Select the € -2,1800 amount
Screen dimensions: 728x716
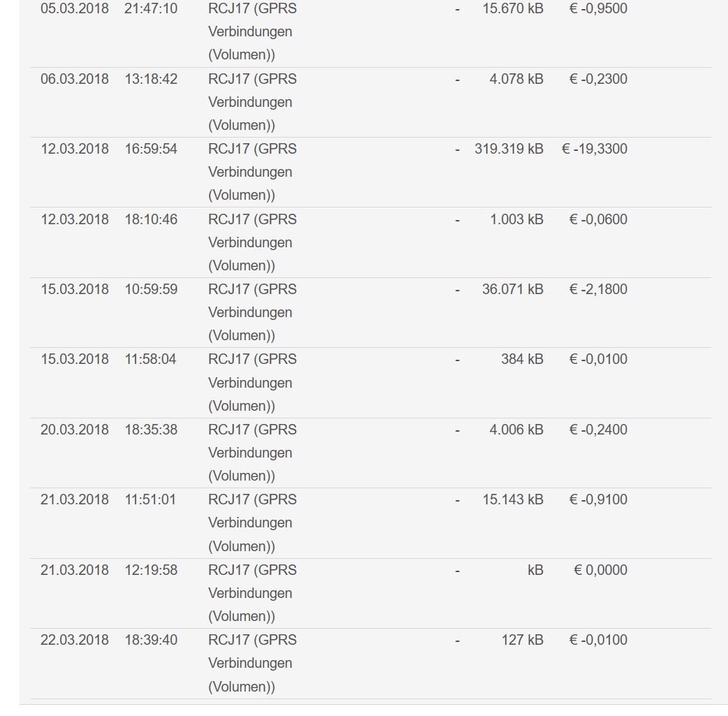pyautogui.click(x=598, y=289)
